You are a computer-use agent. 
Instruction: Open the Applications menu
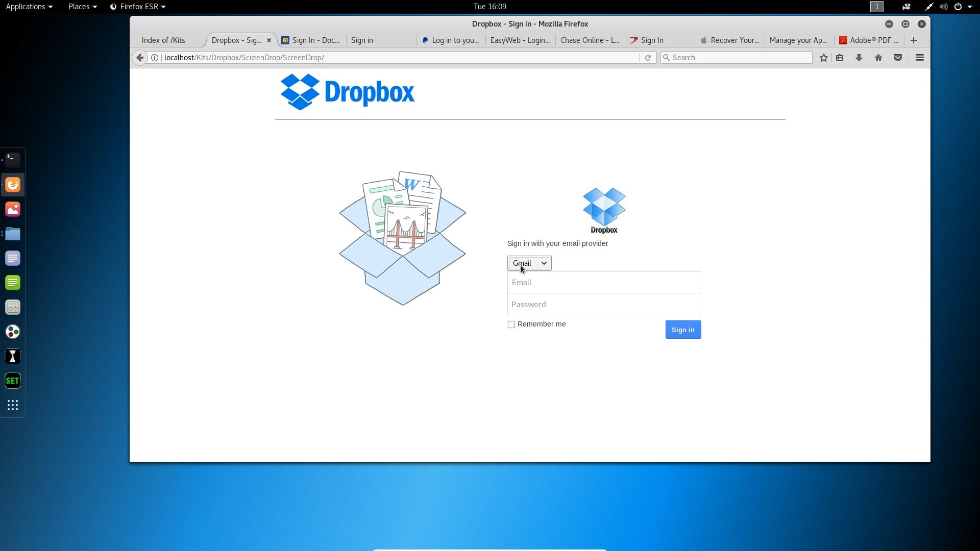(29, 7)
